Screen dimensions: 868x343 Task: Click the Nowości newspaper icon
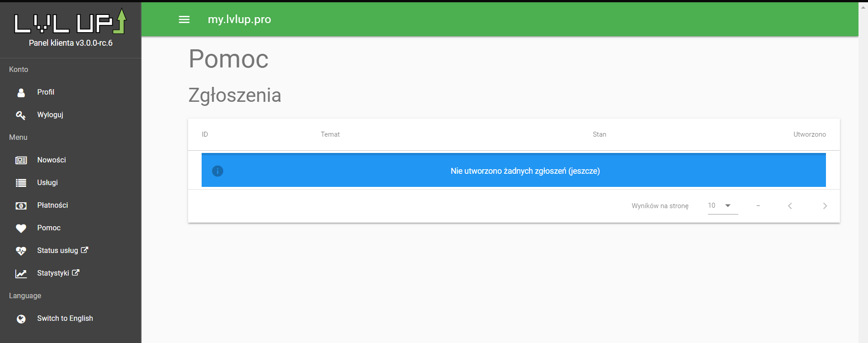pos(21,160)
